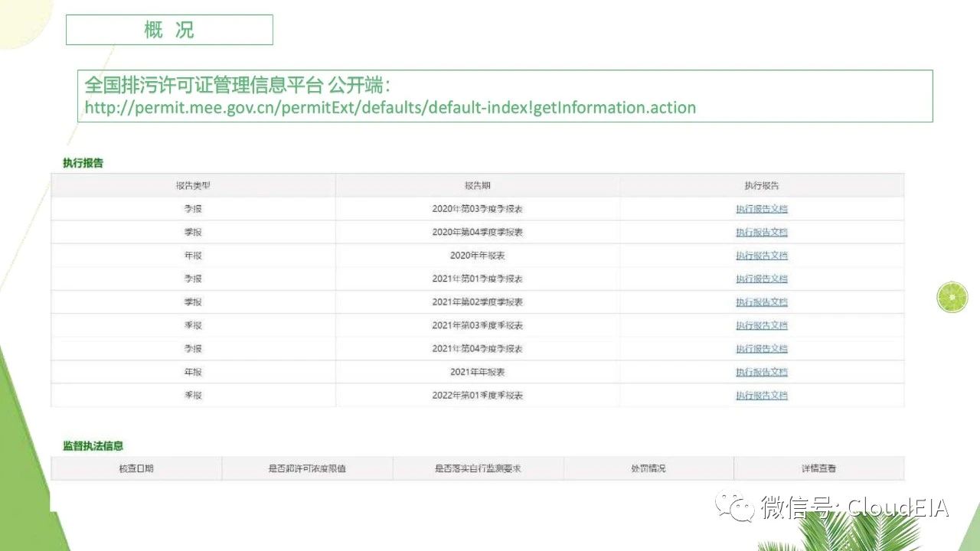The image size is (980, 551).
Task: Open report document link for 2021年第04季度季报表
Action: pos(762,348)
